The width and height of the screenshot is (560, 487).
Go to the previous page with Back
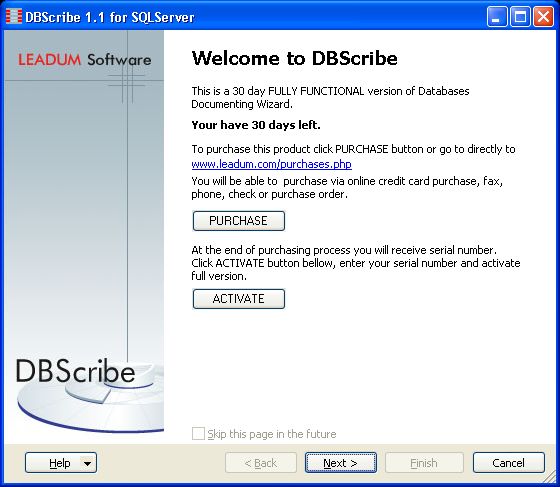click(x=261, y=463)
